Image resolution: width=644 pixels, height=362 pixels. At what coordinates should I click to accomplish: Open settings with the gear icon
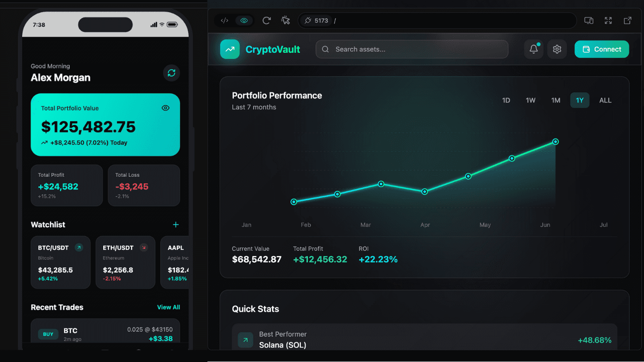(x=557, y=49)
